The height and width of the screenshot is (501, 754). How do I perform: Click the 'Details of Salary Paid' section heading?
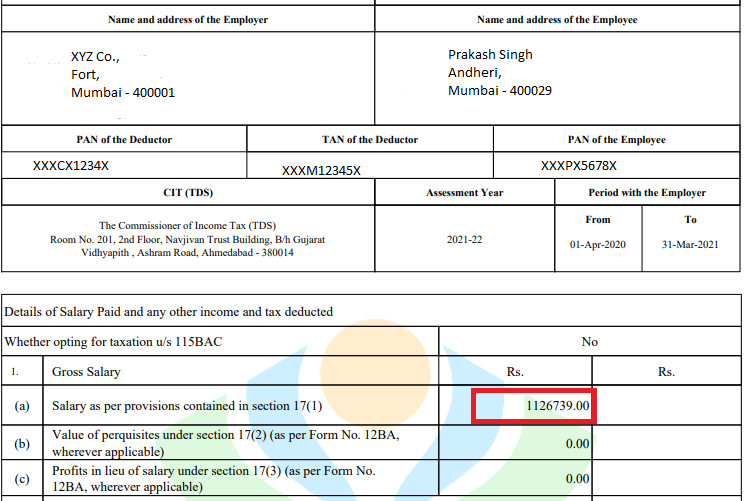(x=169, y=312)
